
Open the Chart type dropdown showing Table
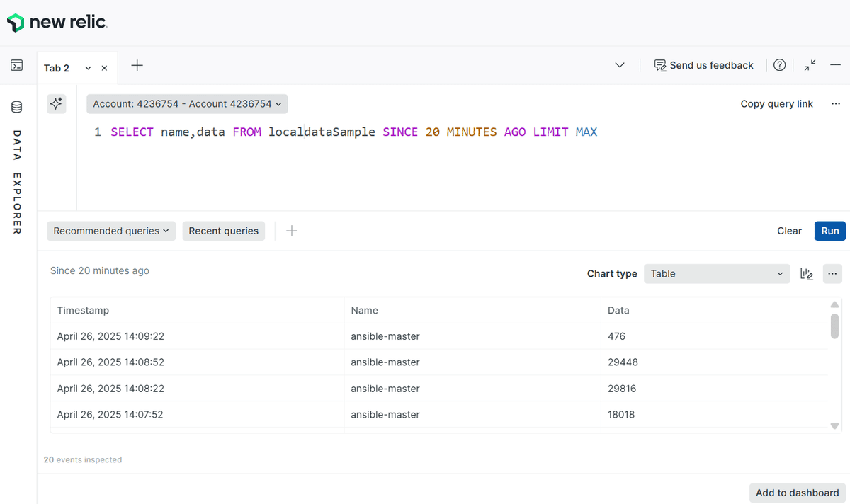[716, 274]
